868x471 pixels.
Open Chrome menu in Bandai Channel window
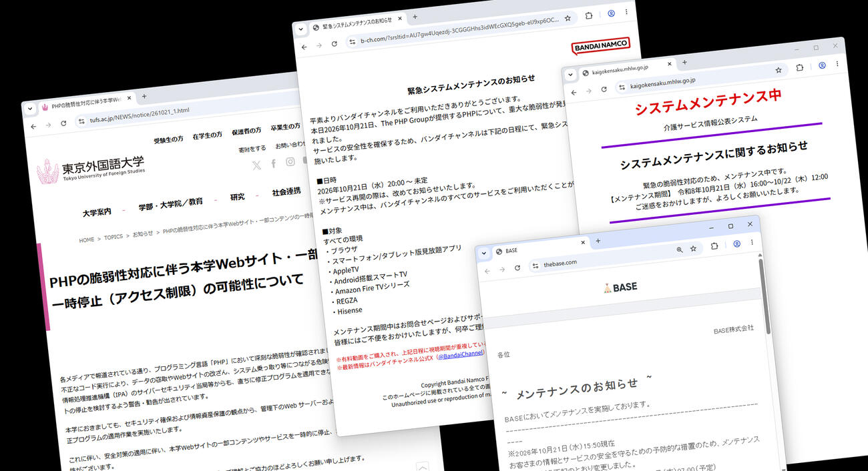pyautogui.click(x=626, y=12)
